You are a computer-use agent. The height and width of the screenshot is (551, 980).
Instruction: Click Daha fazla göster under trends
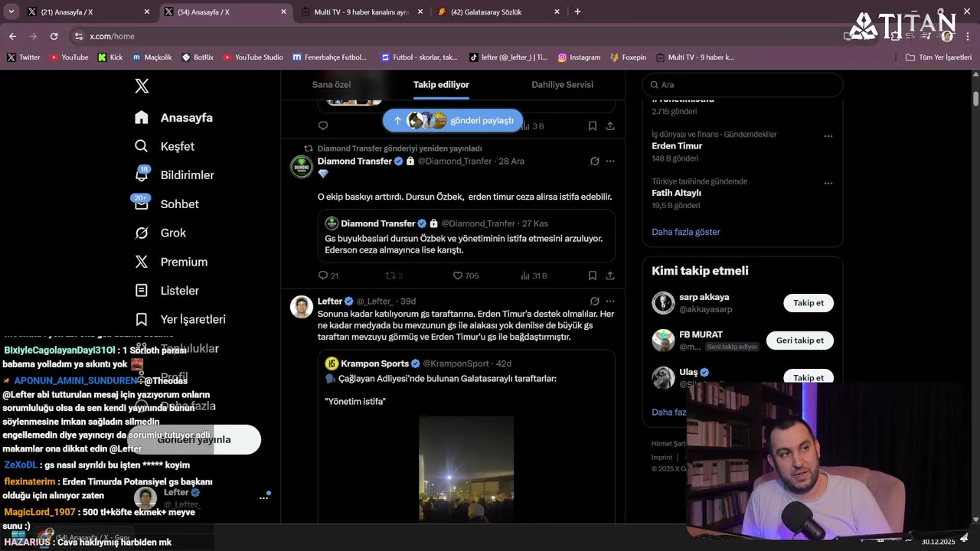point(686,232)
